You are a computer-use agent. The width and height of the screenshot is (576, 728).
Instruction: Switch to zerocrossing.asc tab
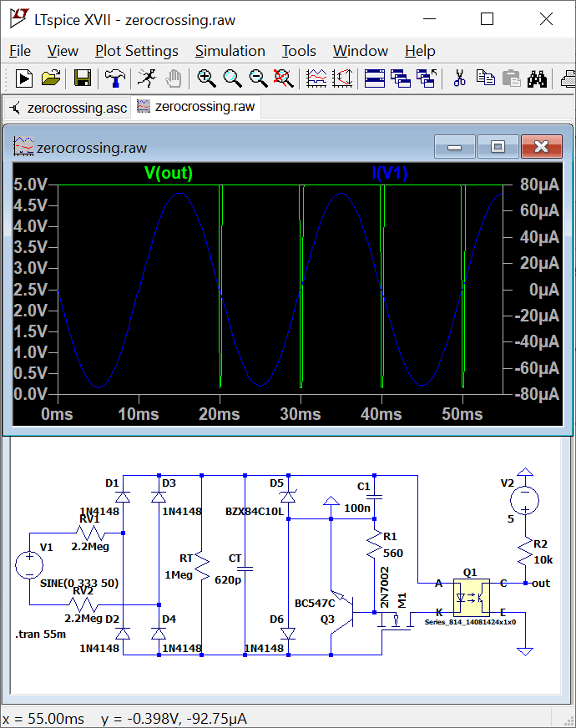(x=68, y=108)
